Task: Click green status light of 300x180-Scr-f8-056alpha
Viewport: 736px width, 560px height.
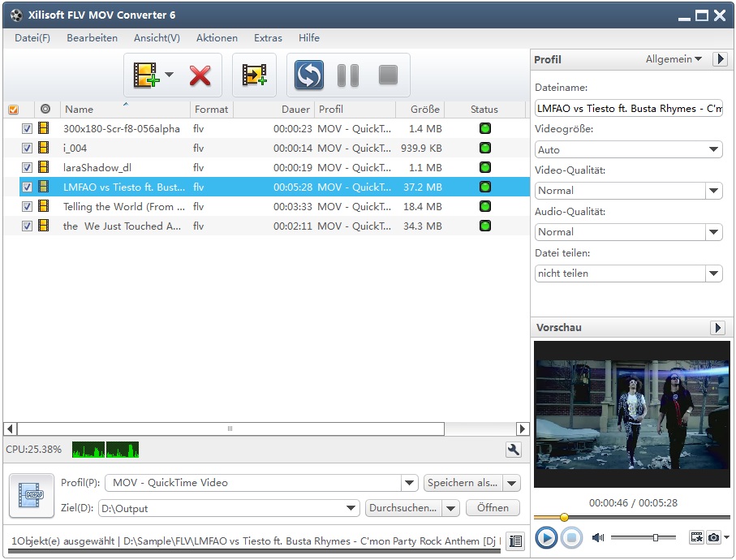Action: point(485,128)
